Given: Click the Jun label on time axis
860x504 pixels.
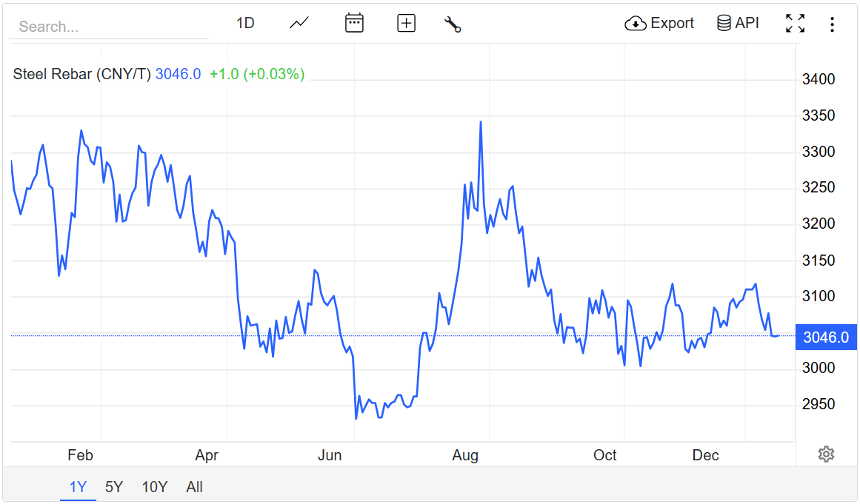Looking at the screenshot, I should 330,455.
